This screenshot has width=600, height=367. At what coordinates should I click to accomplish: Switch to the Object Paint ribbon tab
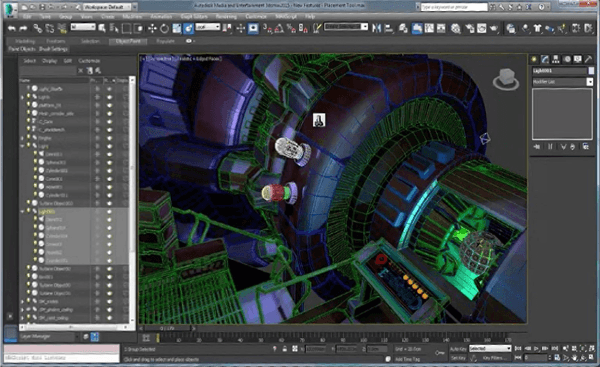[x=128, y=41]
